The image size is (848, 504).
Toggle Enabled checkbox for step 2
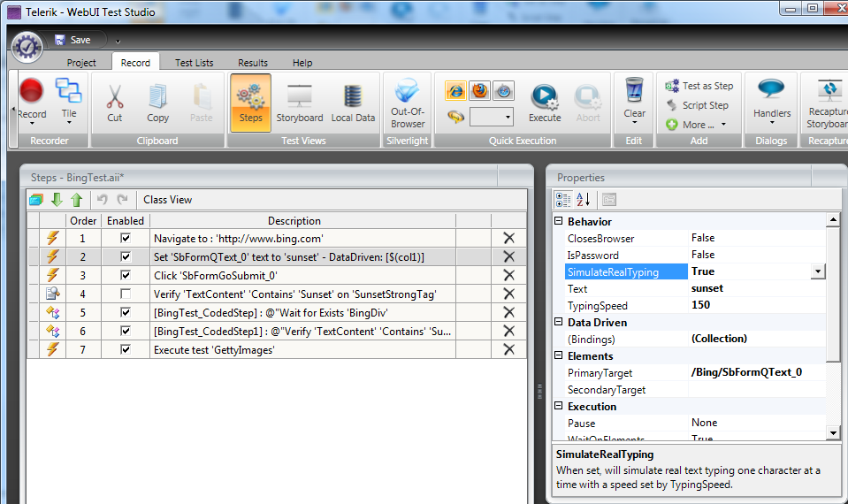[x=126, y=256]
